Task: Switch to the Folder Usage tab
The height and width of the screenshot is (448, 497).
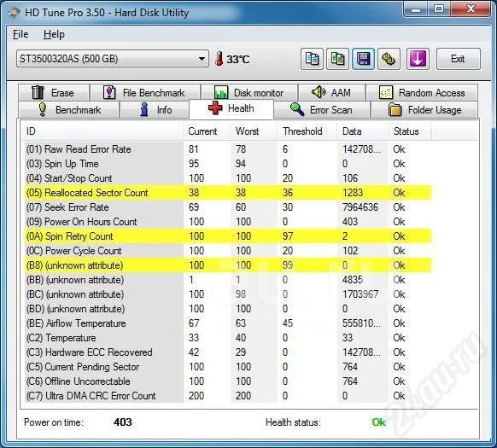Action: [x=424, y=109]
